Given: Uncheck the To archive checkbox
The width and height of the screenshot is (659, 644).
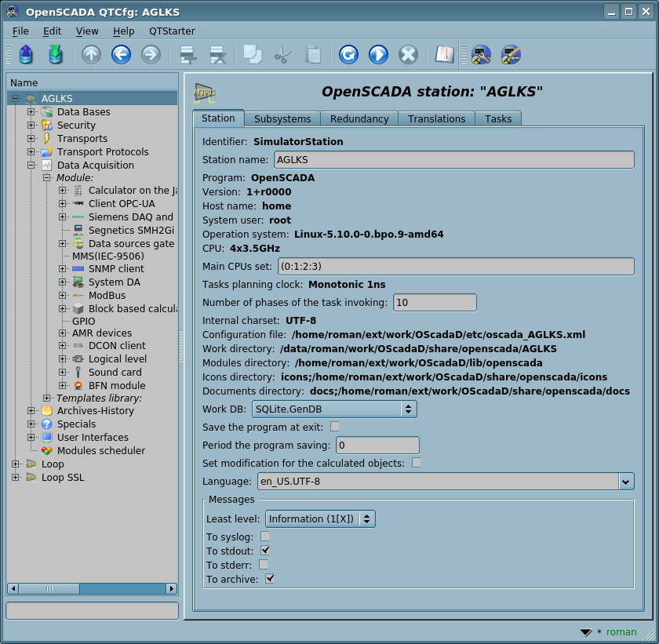Looking at the screenshot, I should 269,579.
